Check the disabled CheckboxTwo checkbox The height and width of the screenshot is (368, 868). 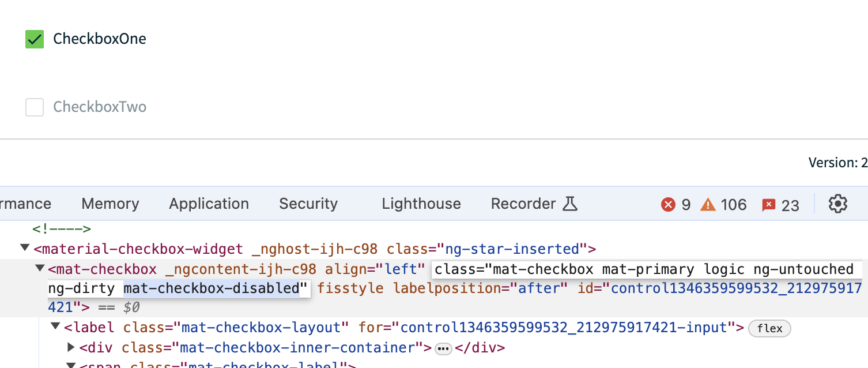click(x=34, y=107)
